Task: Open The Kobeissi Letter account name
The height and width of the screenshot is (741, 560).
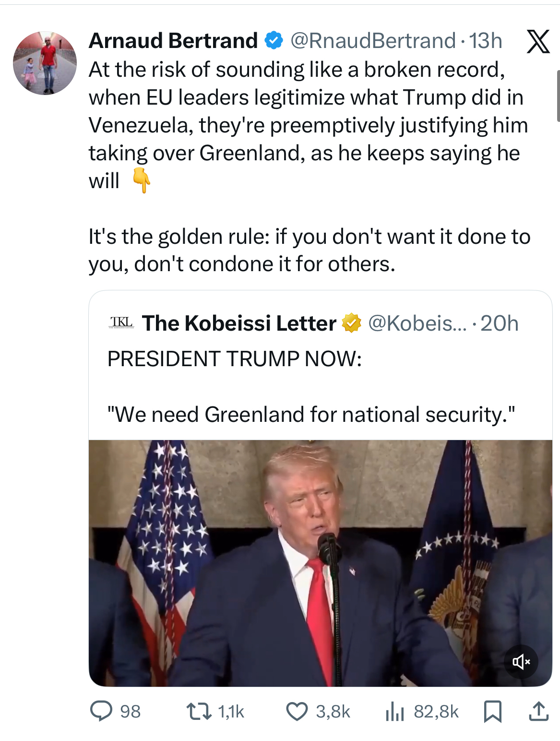Action: [239, 323]
